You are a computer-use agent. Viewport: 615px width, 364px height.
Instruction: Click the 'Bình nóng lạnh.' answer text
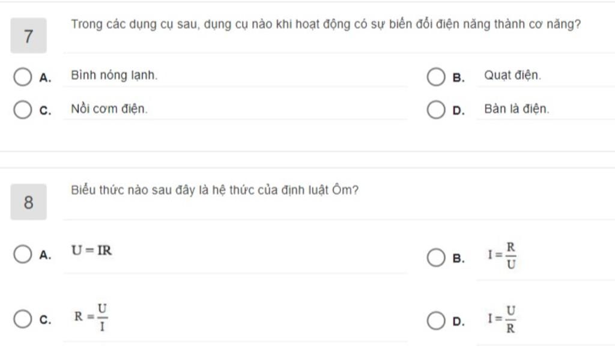114,76
